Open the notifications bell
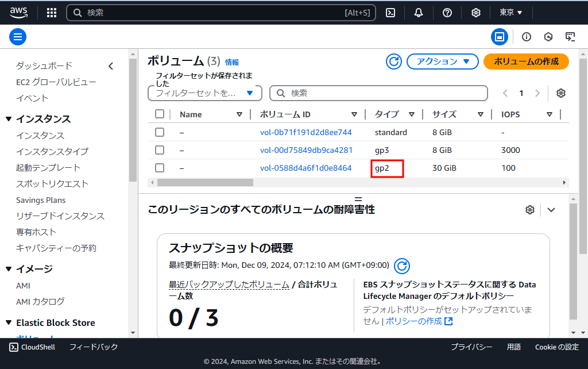Screen dimensions: 588x369 [x=419, y=13]
